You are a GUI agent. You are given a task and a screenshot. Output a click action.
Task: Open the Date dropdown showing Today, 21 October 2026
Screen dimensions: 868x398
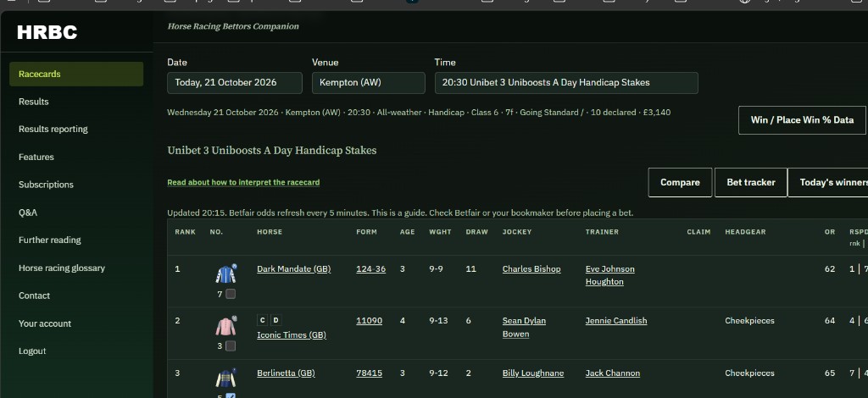(235, 83)
